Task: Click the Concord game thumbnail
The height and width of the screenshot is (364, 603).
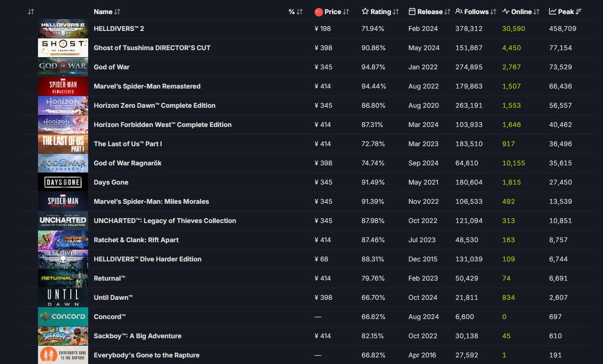Action: (x=63, y=317)
